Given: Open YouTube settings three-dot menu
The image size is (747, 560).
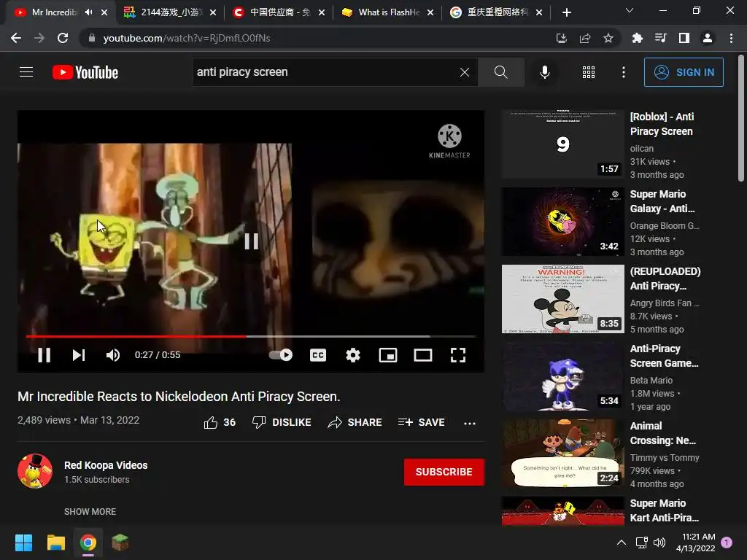Looking at the screenshot, I should coord(624,72).
